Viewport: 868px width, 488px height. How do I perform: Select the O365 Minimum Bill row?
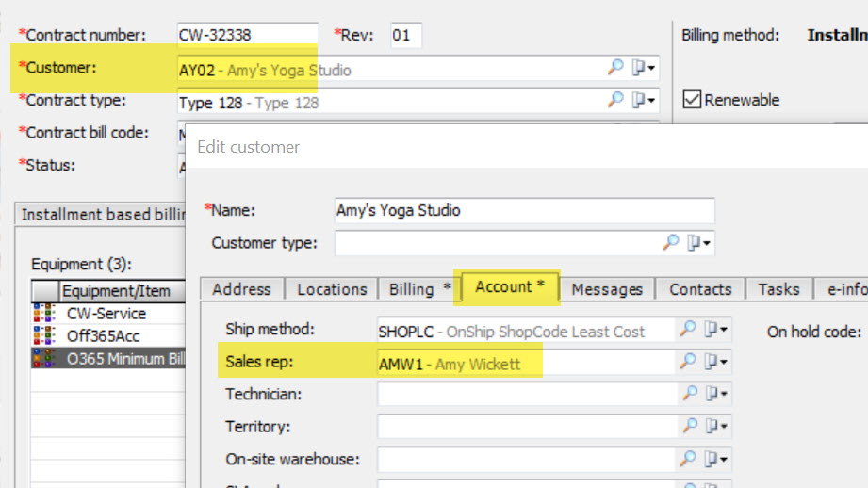tap(108, 359)
